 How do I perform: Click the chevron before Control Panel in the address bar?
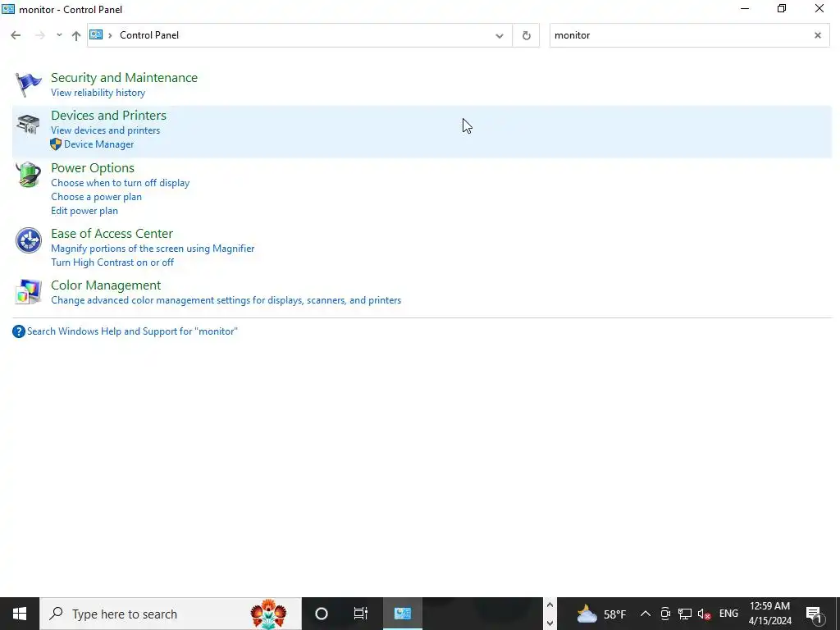pyautogui.click(x=110, y=35)
